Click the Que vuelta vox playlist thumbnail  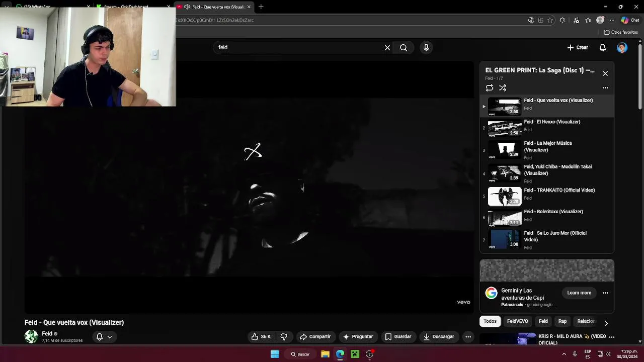pos(505,107)
